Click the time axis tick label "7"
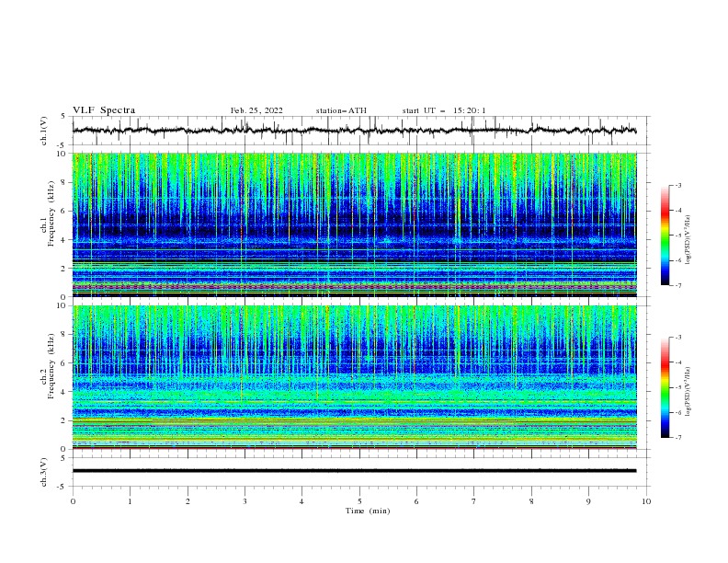 [x=474, y=501]
